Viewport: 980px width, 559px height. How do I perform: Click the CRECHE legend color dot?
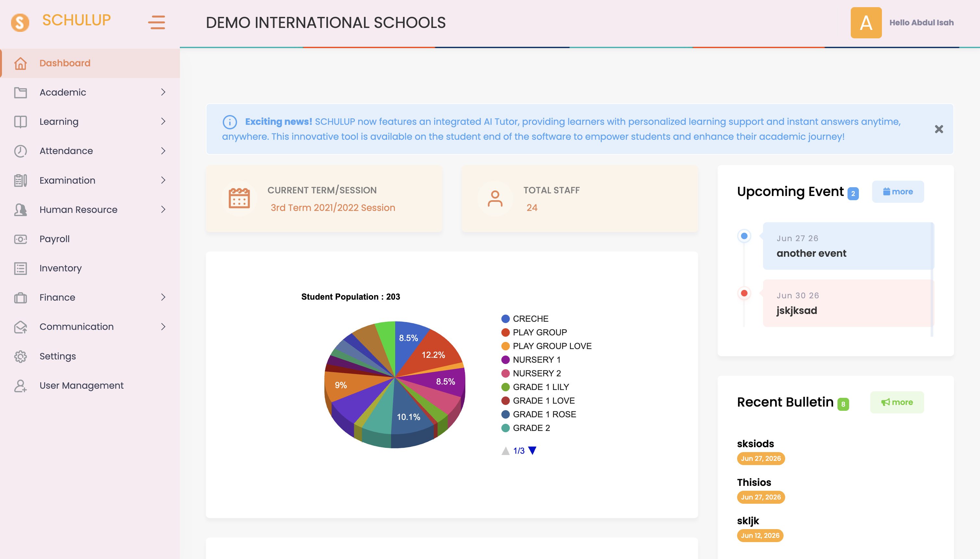click(505, 318)
